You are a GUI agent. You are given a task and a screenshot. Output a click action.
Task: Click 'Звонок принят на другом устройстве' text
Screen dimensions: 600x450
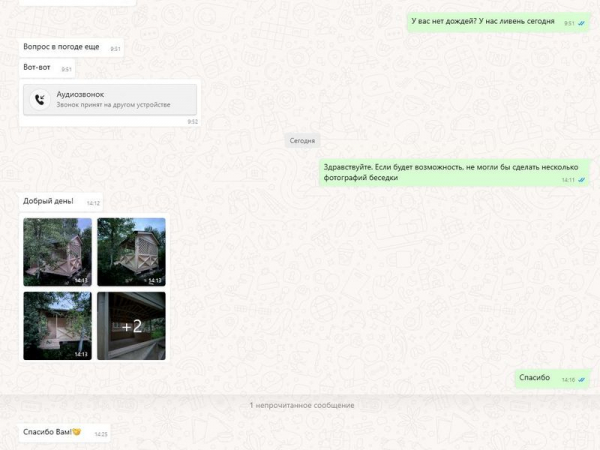click(113, 105)
